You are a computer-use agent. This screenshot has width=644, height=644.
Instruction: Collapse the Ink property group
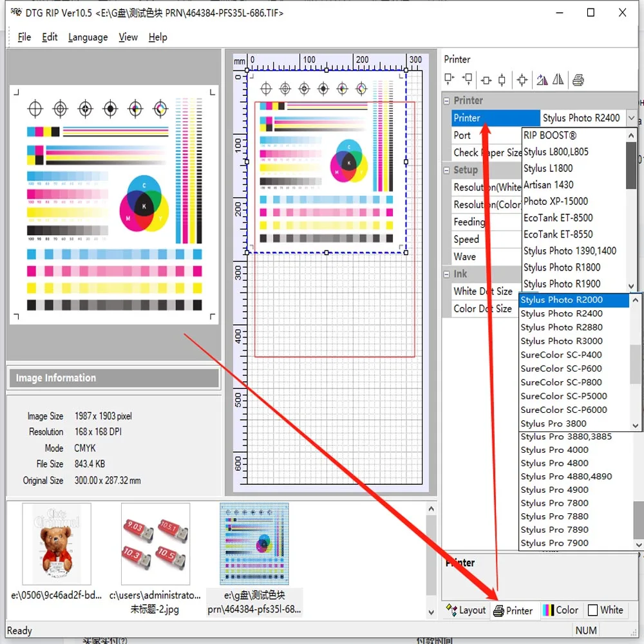point(446,274)
